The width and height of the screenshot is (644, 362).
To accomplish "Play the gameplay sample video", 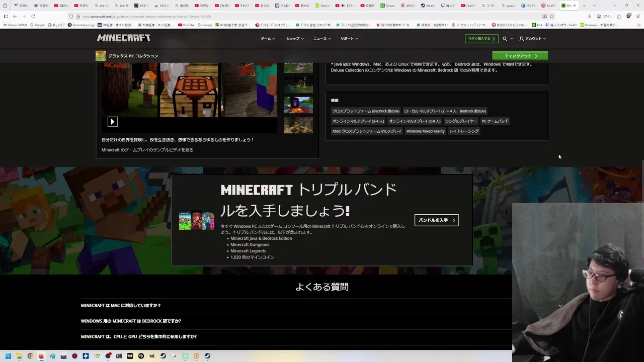I will 112,122.
